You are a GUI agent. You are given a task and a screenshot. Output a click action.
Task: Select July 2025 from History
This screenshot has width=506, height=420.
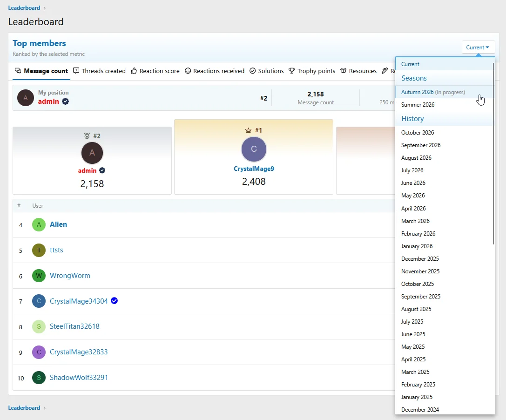pyautogui.click(x=445, y=322)
